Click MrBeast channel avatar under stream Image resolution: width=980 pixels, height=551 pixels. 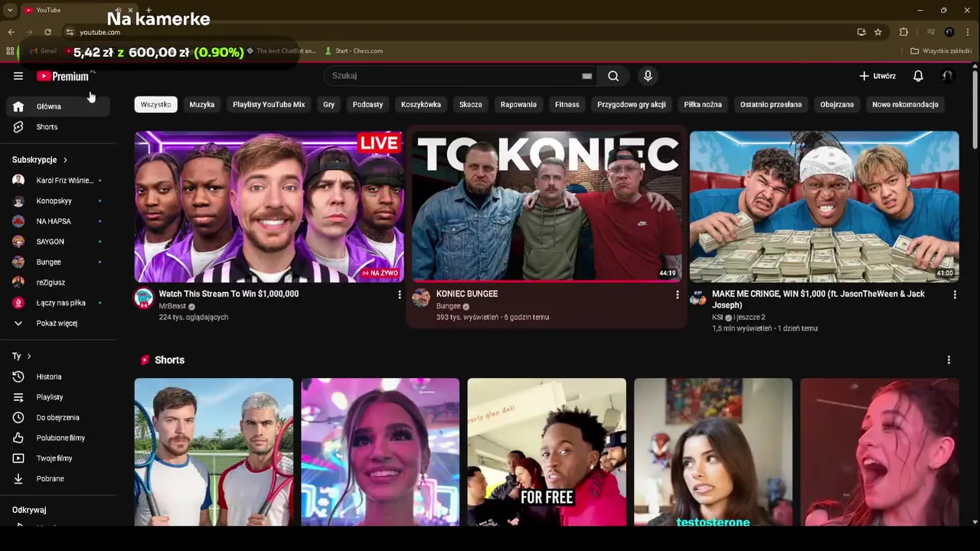[144, 298]
